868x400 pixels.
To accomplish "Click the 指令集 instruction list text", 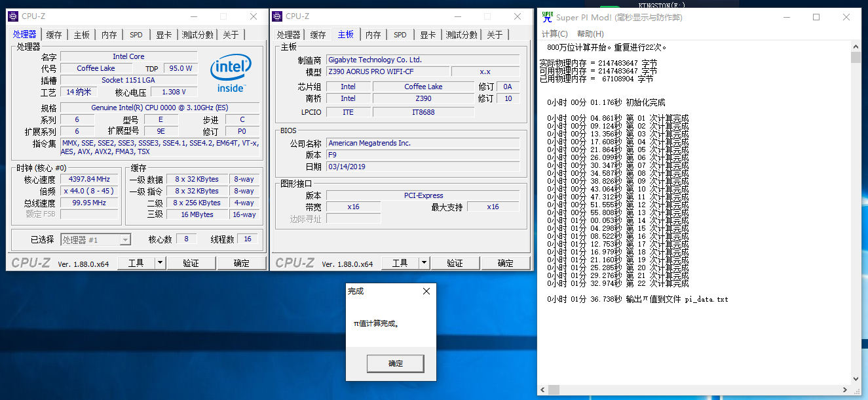I will click(x=160, y=148).
